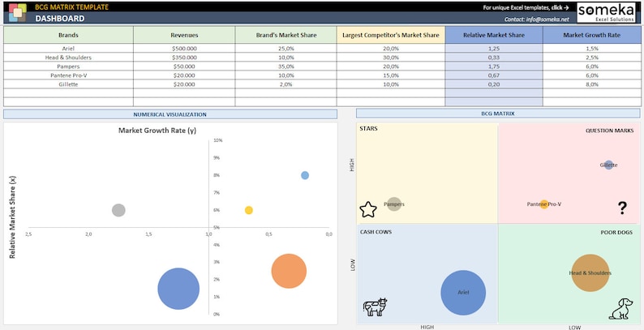Select the Pantene Pro-V bubble in matrix

coord(544,204)
